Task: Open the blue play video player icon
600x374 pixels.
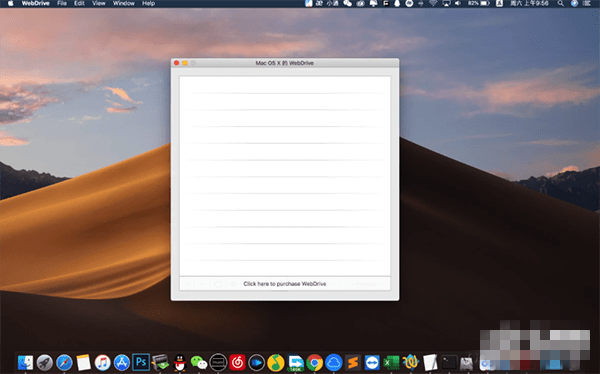Action: coord(256,362)
